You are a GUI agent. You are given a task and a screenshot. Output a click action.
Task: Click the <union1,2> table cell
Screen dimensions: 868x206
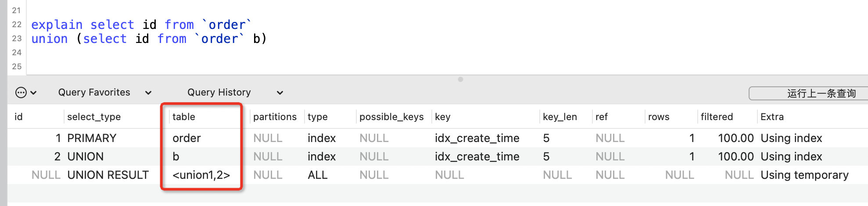201,175
